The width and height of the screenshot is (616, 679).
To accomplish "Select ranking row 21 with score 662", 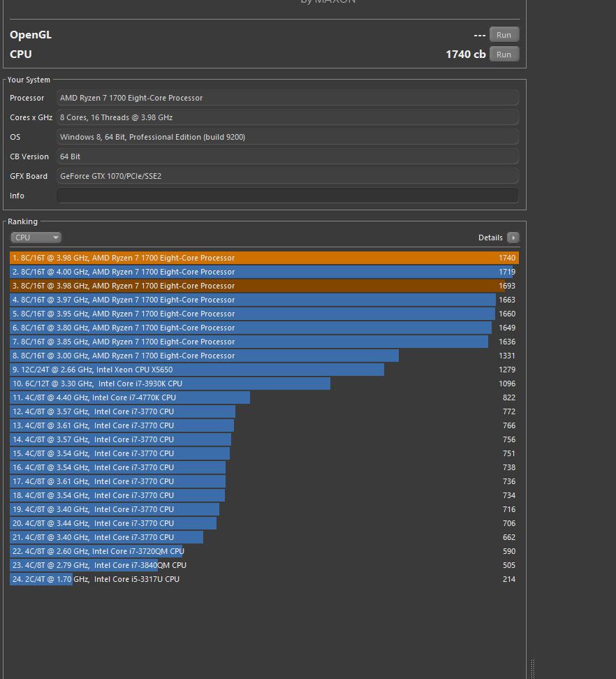I will click(264, 537).
